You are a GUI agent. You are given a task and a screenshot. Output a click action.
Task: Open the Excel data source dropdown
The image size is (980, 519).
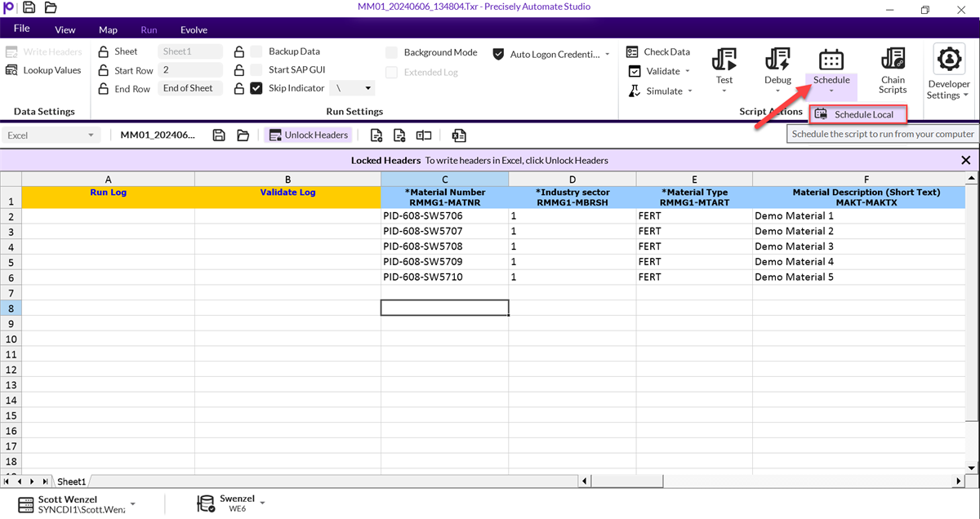pyautogui.click(x=91, y=135)
